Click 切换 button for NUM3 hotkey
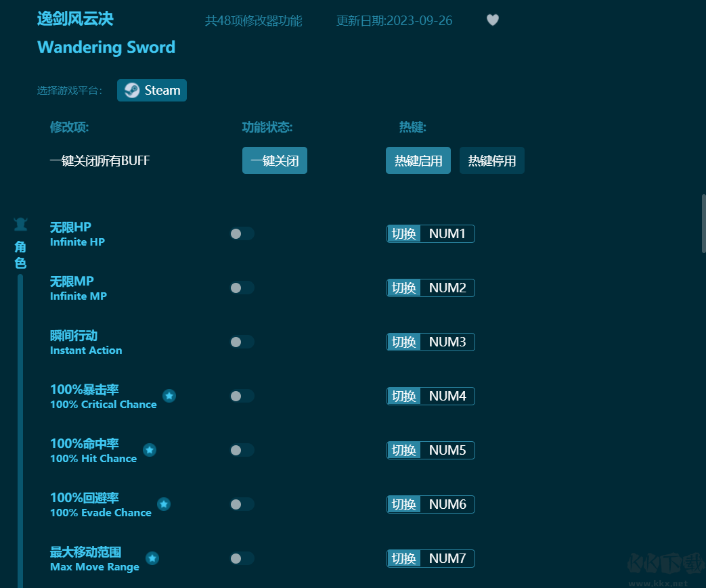Image resolution: width=706 pixels, height=588 pixels. 404,342
